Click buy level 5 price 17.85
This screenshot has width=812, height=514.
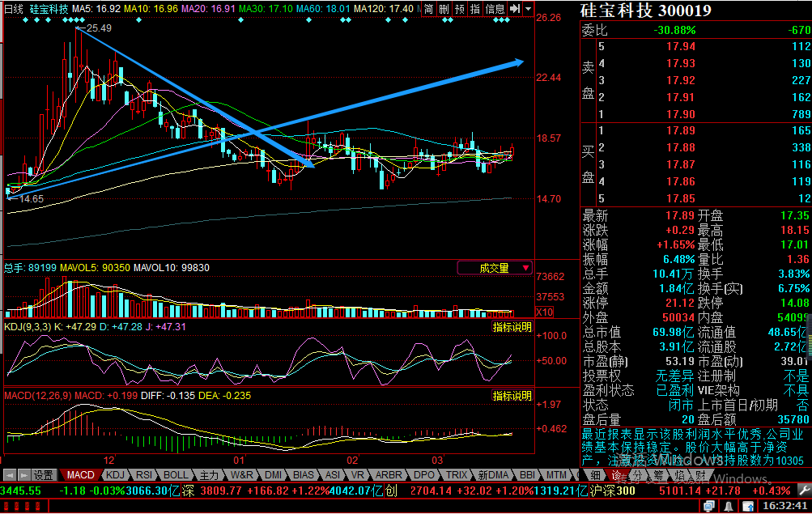pyautogui.click(x=681, y=198)
